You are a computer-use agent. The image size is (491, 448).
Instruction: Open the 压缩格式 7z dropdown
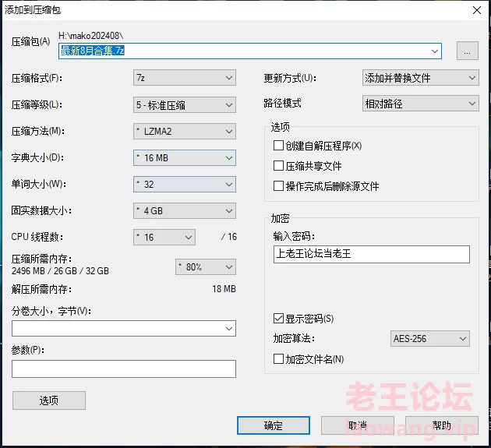(x=185, y=78)
